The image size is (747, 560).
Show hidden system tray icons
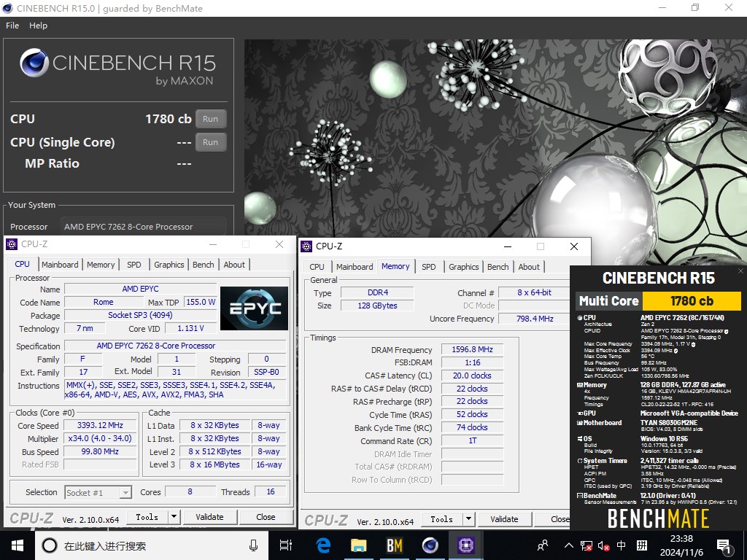[569, 545]
